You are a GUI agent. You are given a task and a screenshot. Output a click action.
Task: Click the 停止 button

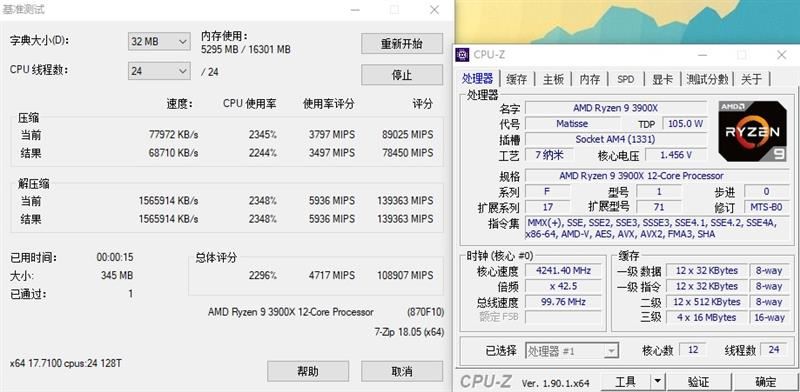[x=402, y=75]
